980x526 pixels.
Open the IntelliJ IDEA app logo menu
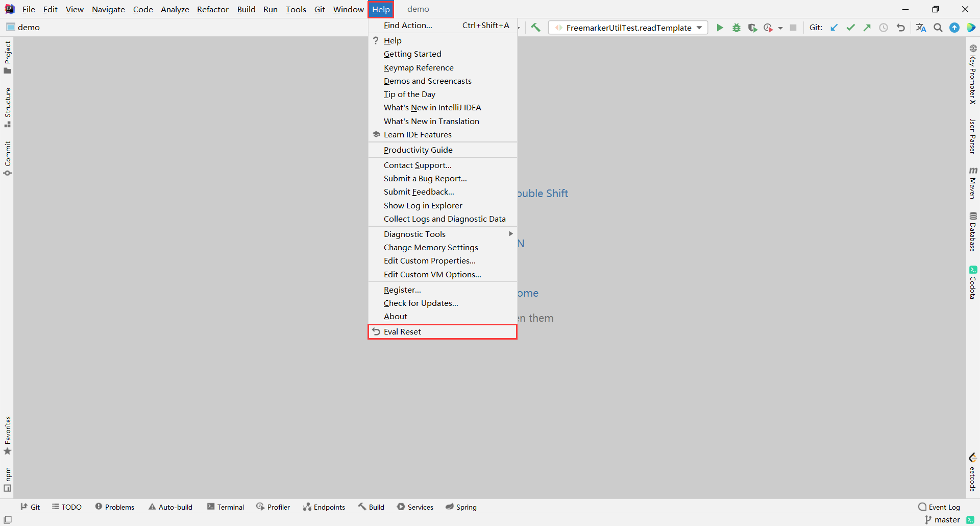[x=10, y=9]
